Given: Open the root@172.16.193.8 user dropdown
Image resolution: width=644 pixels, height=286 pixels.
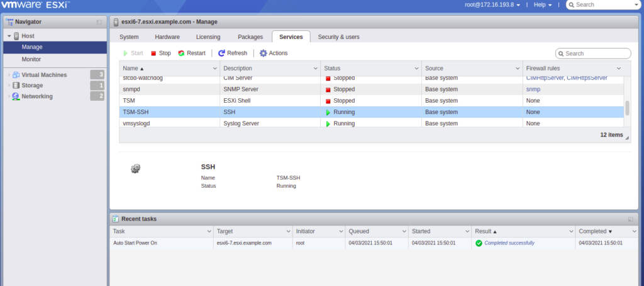Looking at the screenshot, I should [x=493, y=5].
